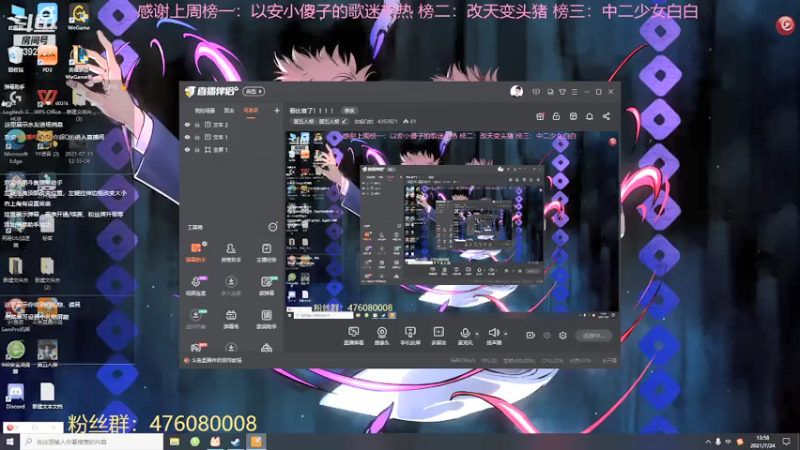Select the orange highlighted scene tab
Viewport: 800px width, 450px height.
251,111
